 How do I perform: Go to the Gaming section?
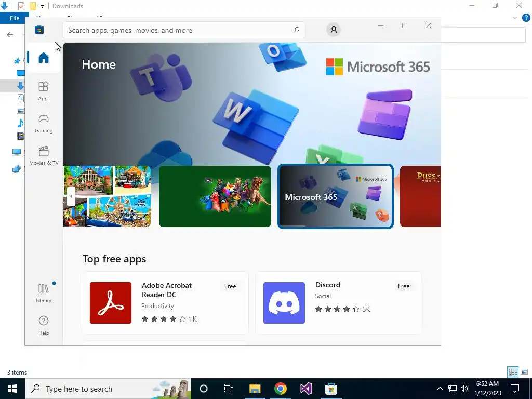coord(44,124)
